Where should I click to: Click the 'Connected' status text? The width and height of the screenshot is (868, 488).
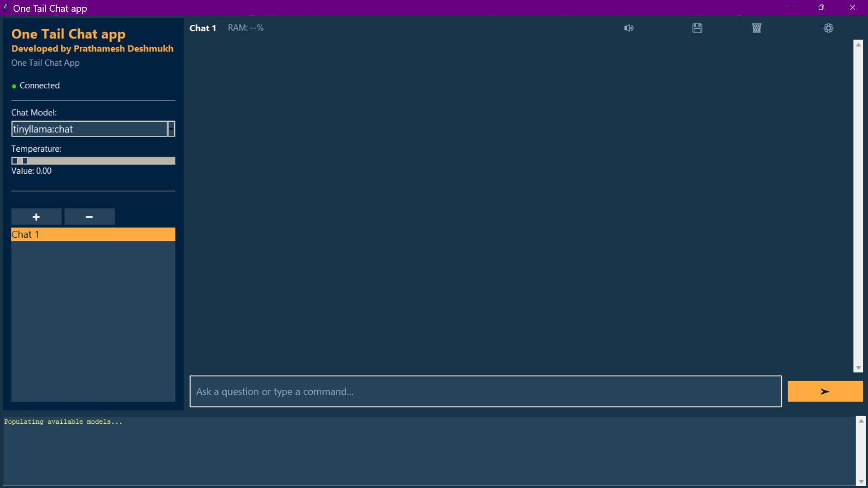(40, 86)
